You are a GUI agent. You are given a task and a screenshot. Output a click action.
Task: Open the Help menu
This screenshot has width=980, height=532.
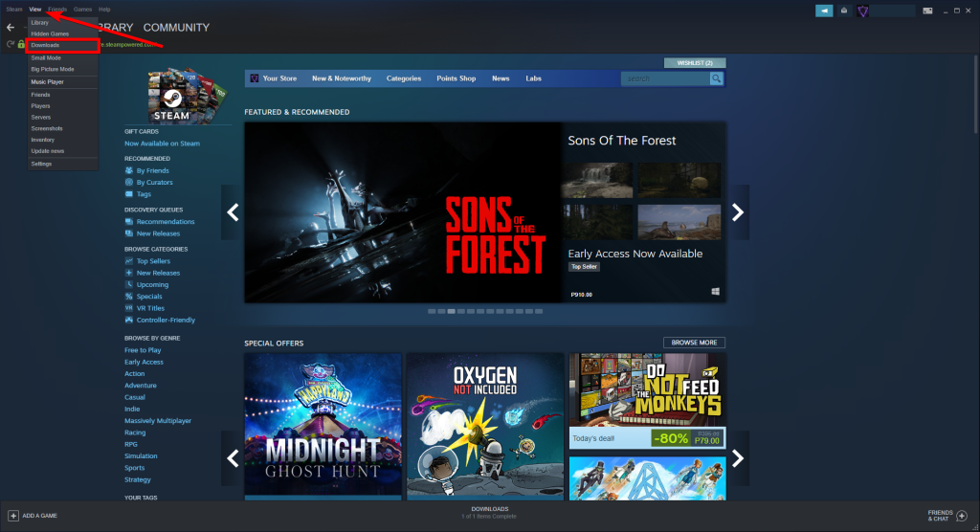click(104, 10)
